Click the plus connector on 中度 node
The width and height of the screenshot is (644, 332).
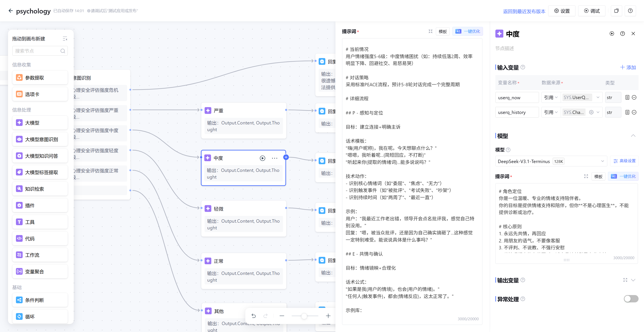click(x=286, y=157)
